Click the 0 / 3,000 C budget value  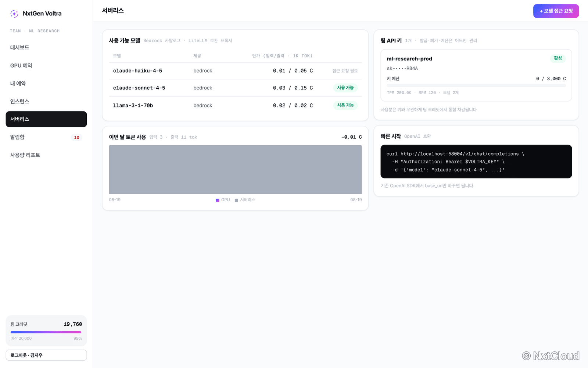(551, 79)
